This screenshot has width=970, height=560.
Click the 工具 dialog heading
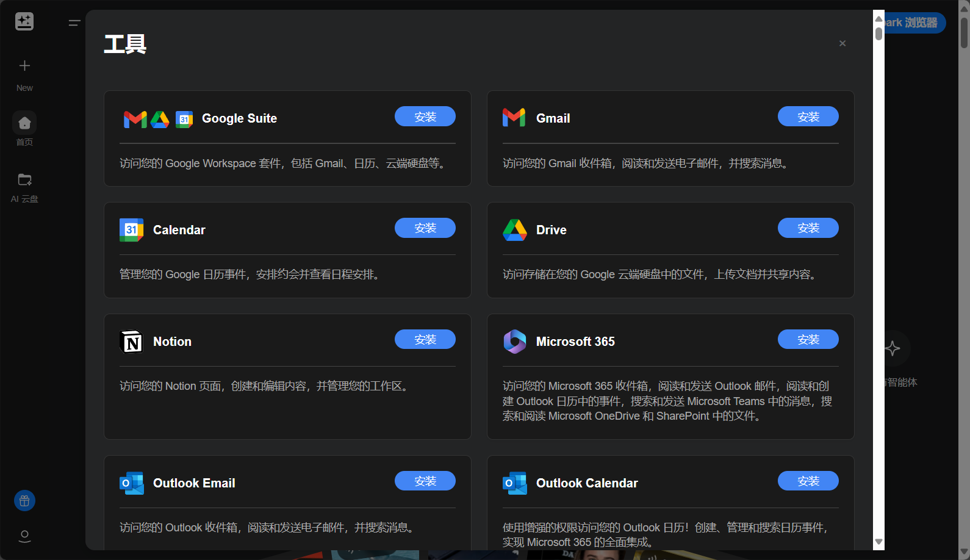125,44
